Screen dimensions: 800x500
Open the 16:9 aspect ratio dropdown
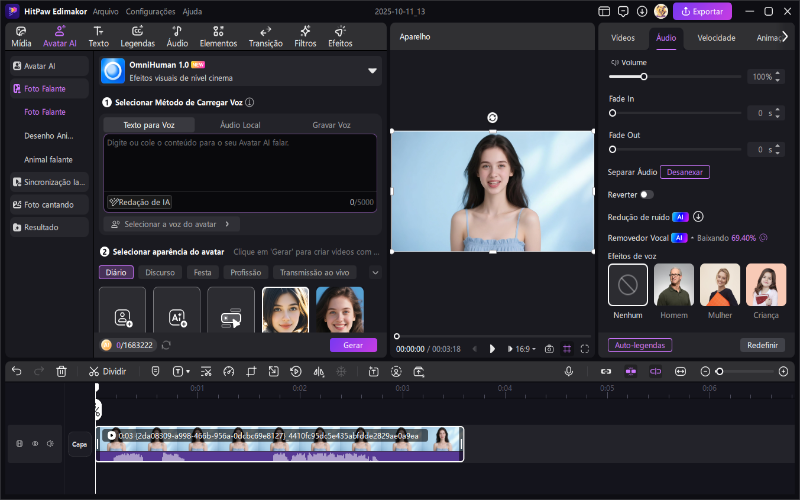524,349
